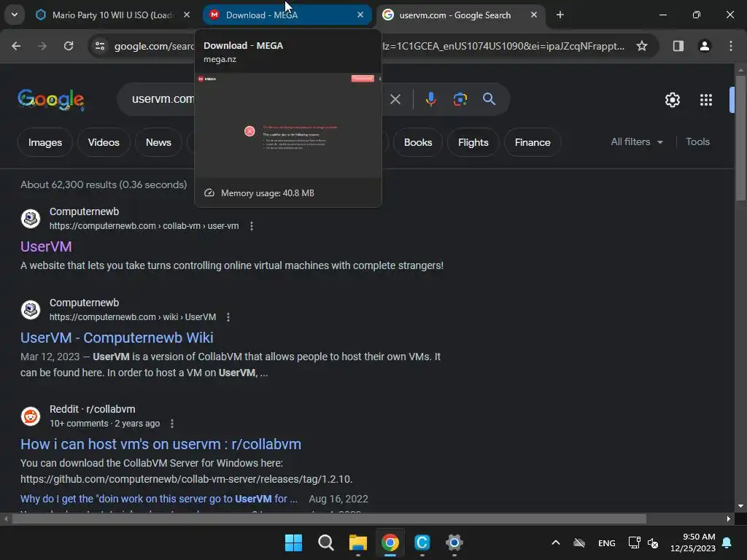Start voice search with microphone
Viewport: 747px width, 560px height.
(430, 99)
